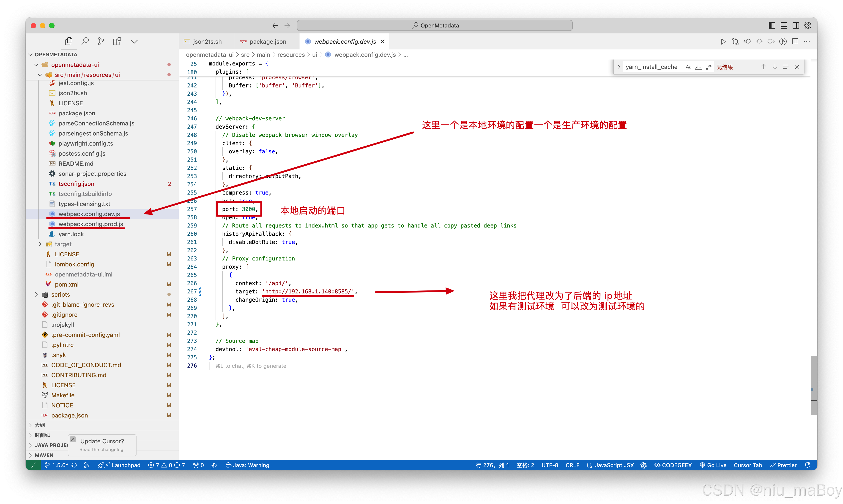Expand the target folder
The image size is (843, 504).
coord(63,244)
